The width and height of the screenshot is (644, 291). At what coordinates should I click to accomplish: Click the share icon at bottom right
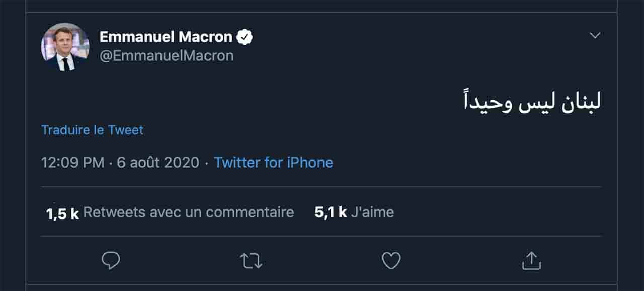click(x=531, y=260)
